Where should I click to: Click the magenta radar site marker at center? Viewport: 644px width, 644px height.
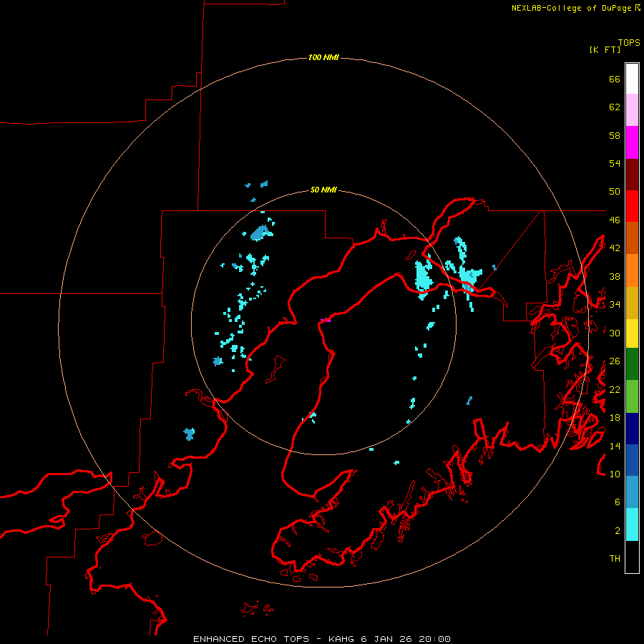(x=326, y=320)
